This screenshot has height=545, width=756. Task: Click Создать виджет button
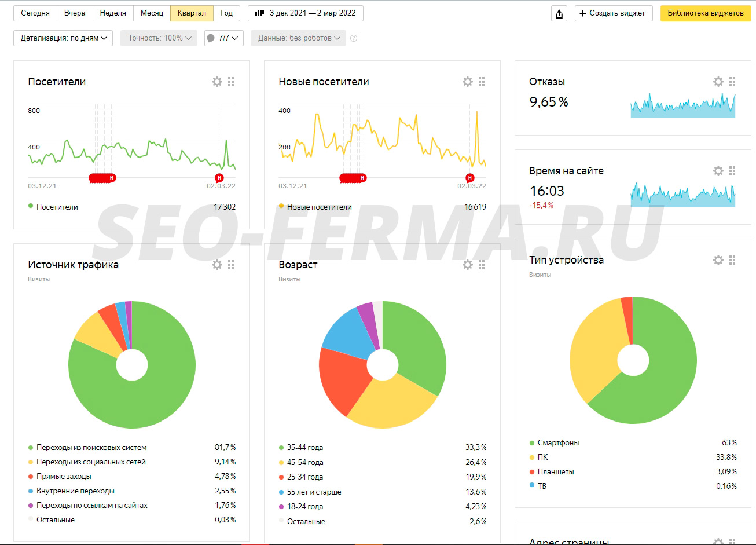point(614,13)
